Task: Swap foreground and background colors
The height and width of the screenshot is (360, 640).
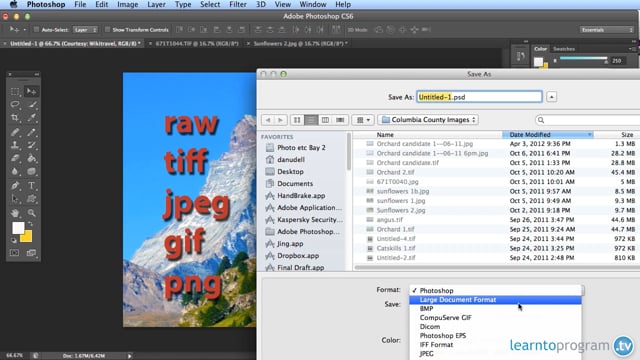Action: point(30,224)
